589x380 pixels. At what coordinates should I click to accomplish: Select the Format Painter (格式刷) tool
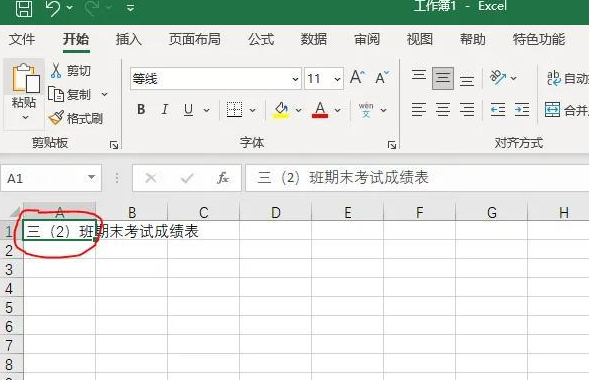[x=76, y=119]
